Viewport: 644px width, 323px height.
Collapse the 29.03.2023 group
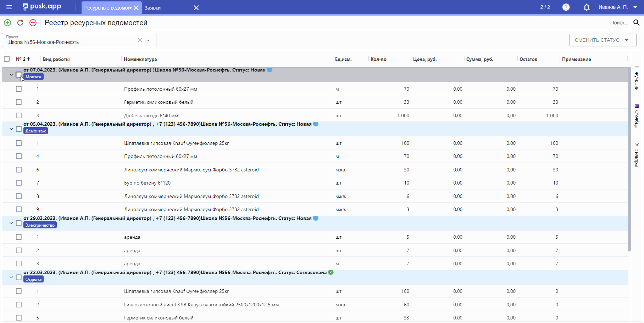pyautogui.click(x=11, y=223)
